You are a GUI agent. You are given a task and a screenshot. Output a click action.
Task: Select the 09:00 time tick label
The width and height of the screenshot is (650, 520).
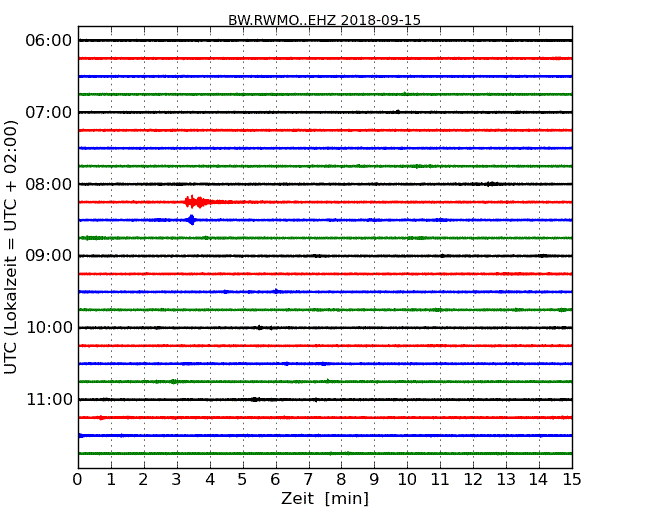pos(49,256)
